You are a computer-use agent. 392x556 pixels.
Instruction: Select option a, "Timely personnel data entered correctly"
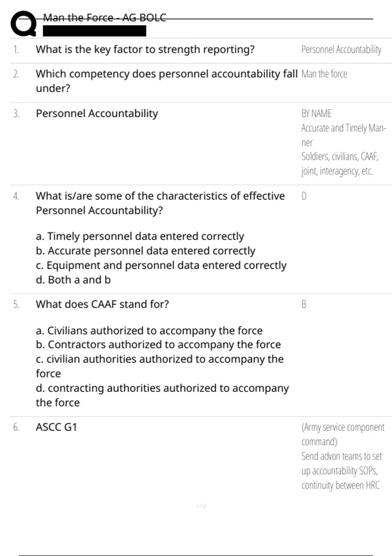point(140,236)
